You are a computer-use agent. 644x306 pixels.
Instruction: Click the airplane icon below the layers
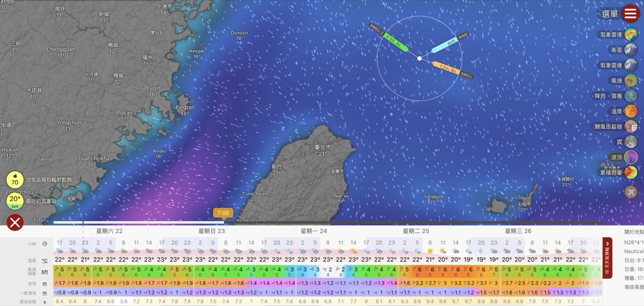tap(630, 191)
